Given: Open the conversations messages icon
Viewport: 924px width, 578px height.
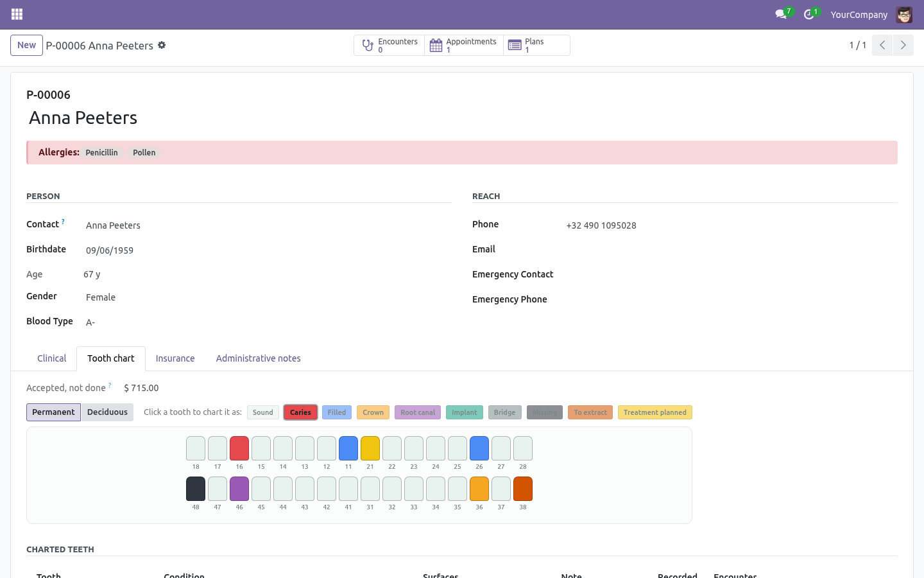Looking at the screenshot, I should (x=781, y=14).
